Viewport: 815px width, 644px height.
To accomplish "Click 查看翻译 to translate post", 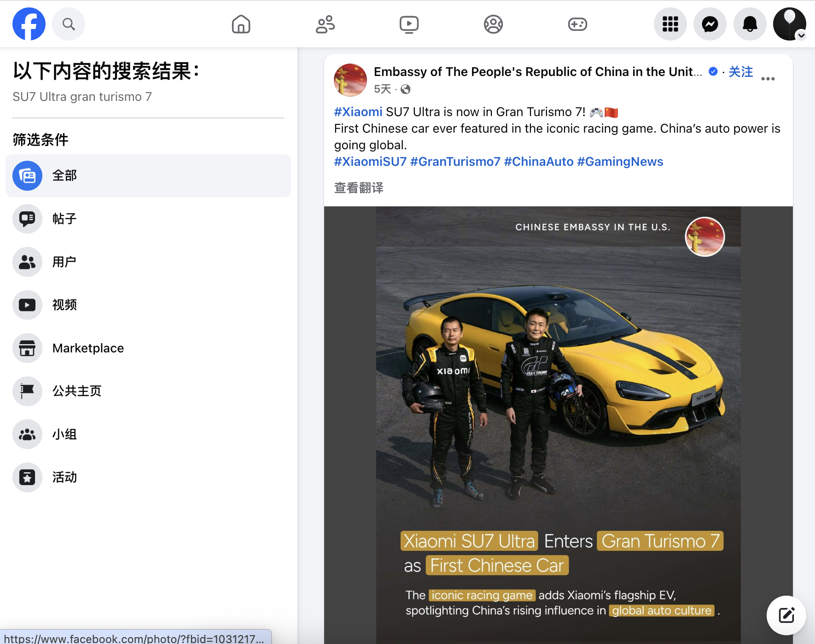I will (359, 188).
